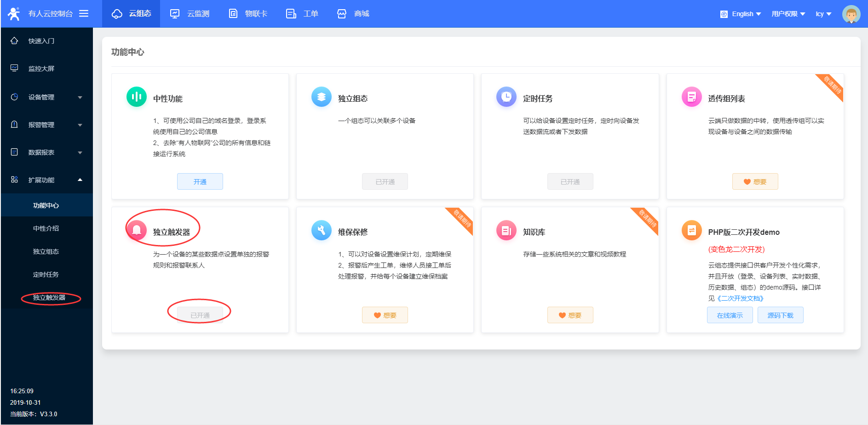
Task: Select 独立组态 in the sidebar submenu
Action: pos(47,251)
